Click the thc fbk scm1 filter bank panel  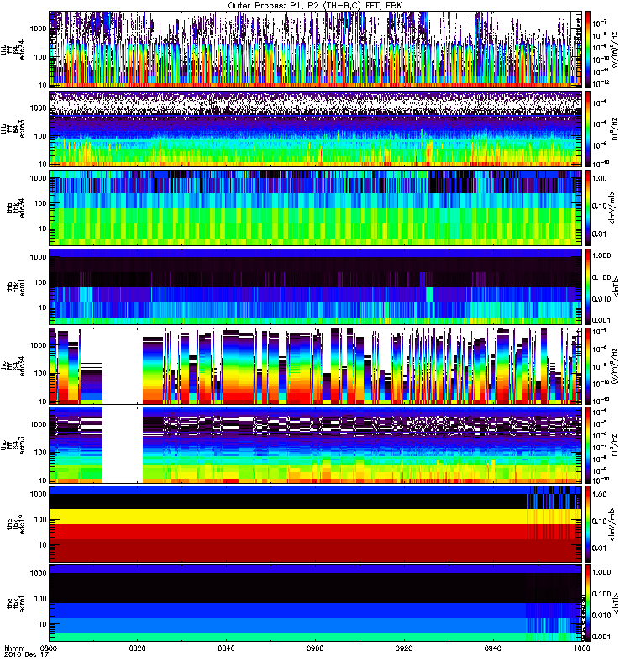tap(316, 603)
